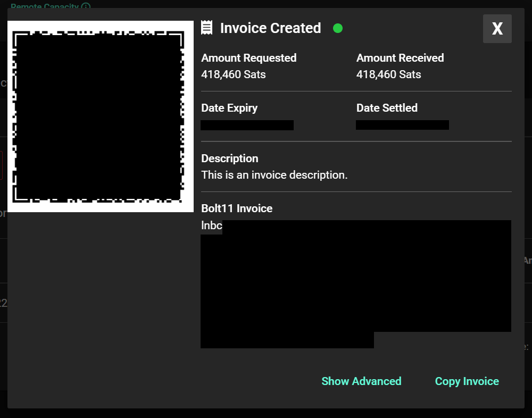This screenshot has width=532, height=418.
Task: Click the green status indicator dot
Action: click(x=338, y=28)
